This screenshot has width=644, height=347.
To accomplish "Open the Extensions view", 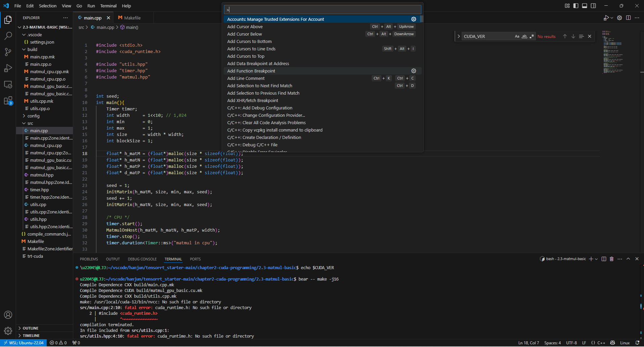I will click(x=8, y=100).
